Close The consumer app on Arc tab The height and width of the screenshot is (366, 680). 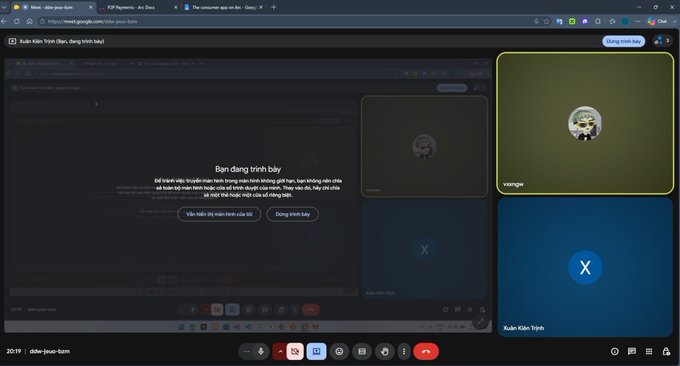[x=261, y=7]
